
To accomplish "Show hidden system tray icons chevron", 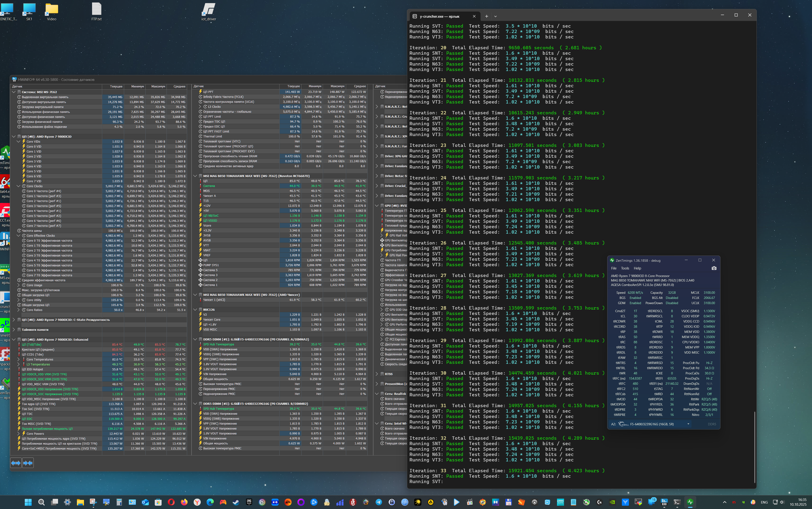I will pyautogui.click(x=724, y=502).
